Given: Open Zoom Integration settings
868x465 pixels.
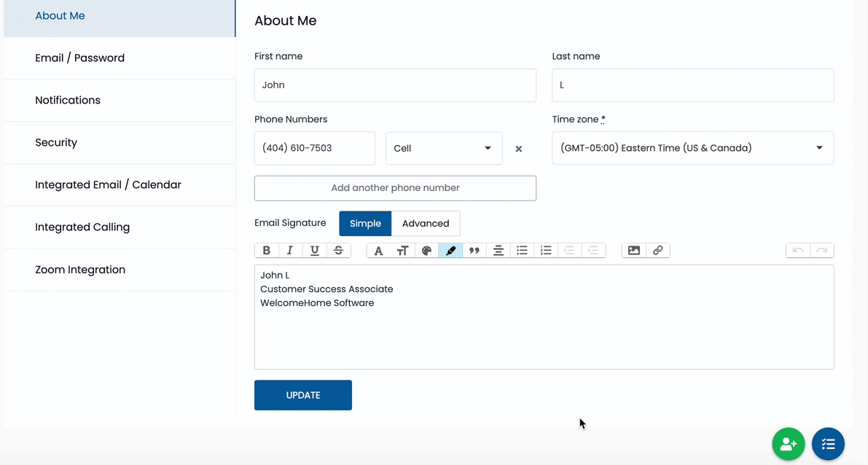Looking at the screenshot, I should 120,270.
